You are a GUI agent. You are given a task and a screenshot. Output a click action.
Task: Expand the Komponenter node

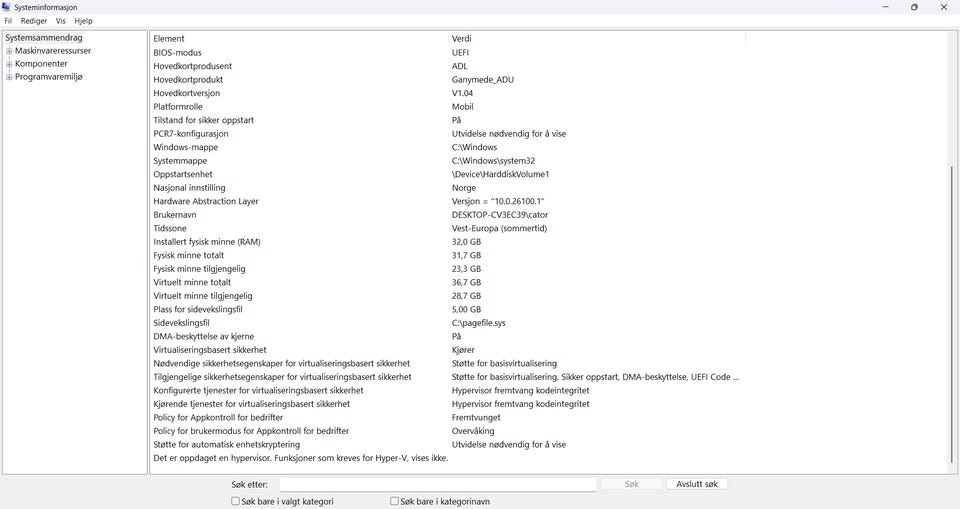click(9, 64)
